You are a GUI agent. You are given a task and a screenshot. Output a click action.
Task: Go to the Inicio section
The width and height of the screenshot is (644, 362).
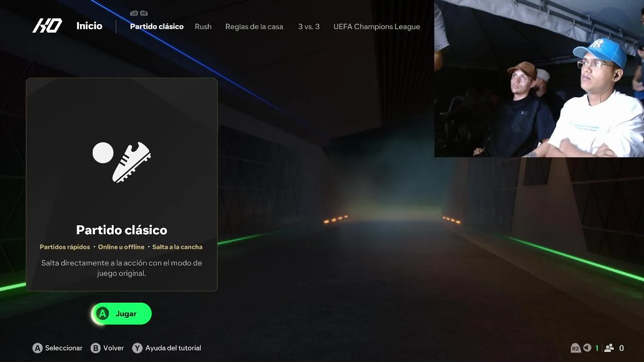point(89,26)
